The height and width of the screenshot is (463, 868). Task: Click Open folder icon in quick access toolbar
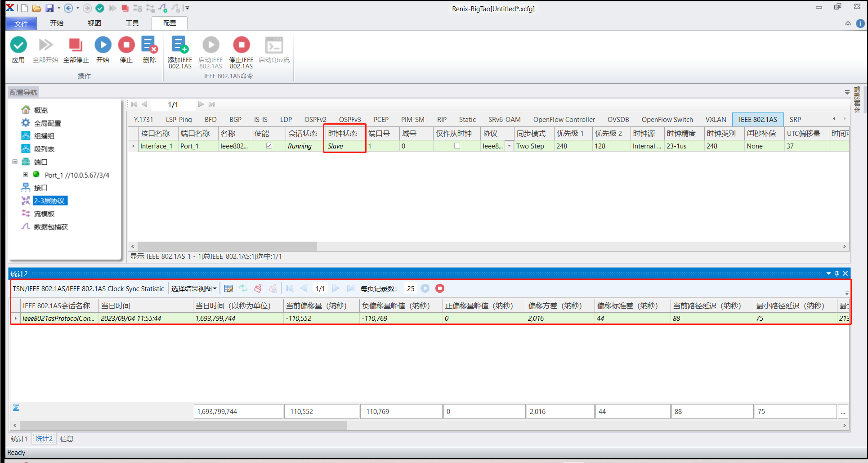[x=37, y=8]
